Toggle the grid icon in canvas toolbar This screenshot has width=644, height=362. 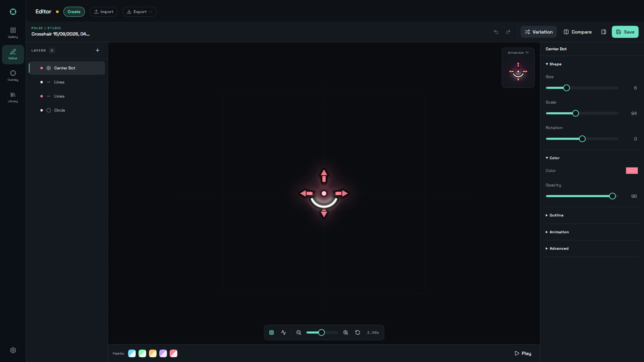pyautogui.click(x=272, y=333)
